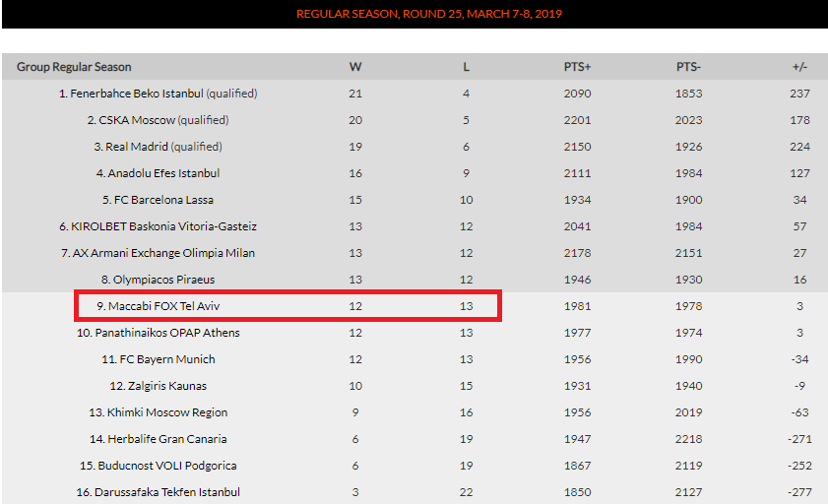
Task: Click the PTS+ column header
Action: coord(577,67)
